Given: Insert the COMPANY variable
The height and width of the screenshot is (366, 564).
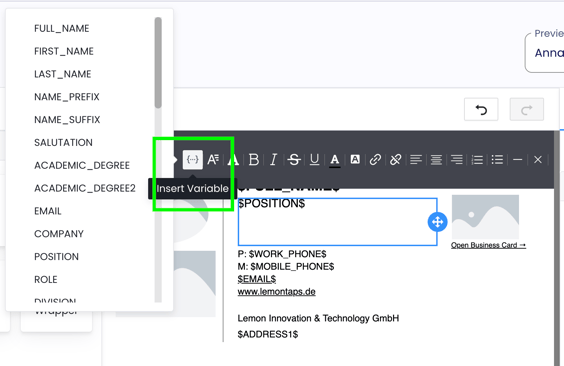Looking at the screenshot, I should (59, 234).
